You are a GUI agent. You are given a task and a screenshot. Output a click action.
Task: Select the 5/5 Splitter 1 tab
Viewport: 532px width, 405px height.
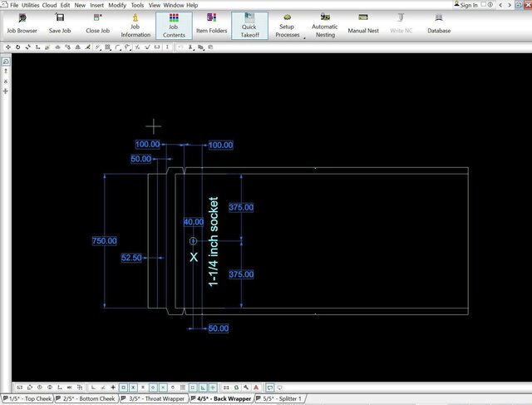point(279,399)
